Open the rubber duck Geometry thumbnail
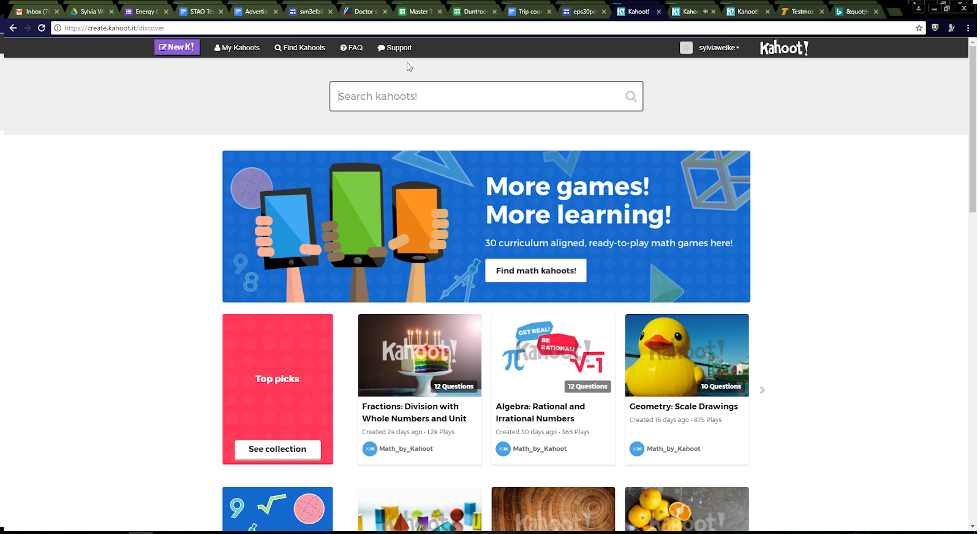Viewport: 980px width, 534px height. coord(687,355)
